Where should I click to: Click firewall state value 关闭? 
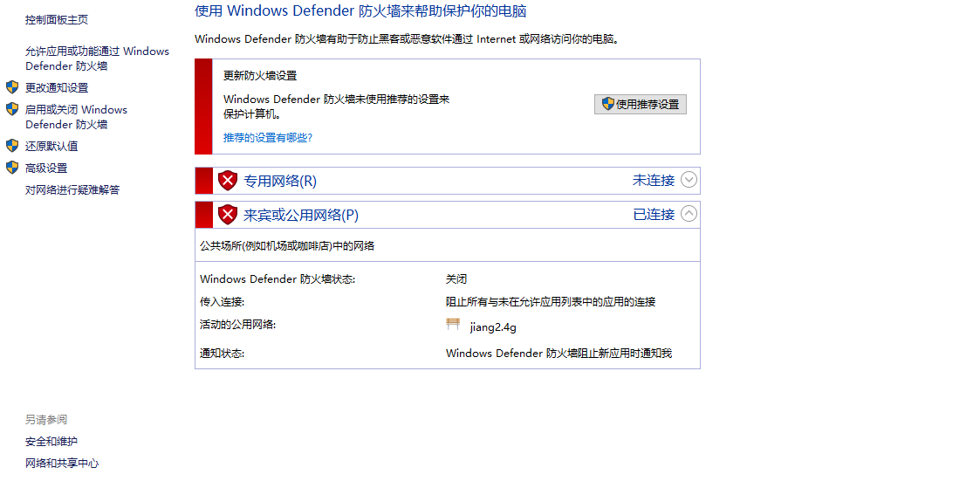click(456, 279)
